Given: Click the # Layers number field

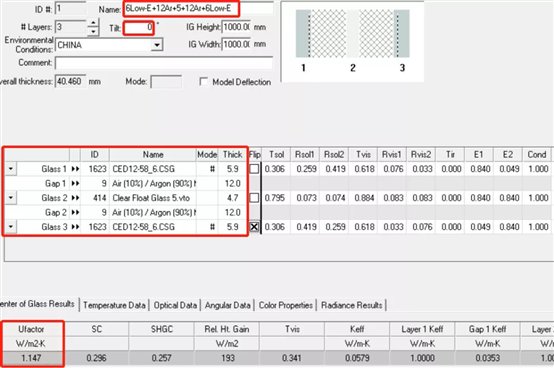Looking at the screenshot, I should (71, 27).
